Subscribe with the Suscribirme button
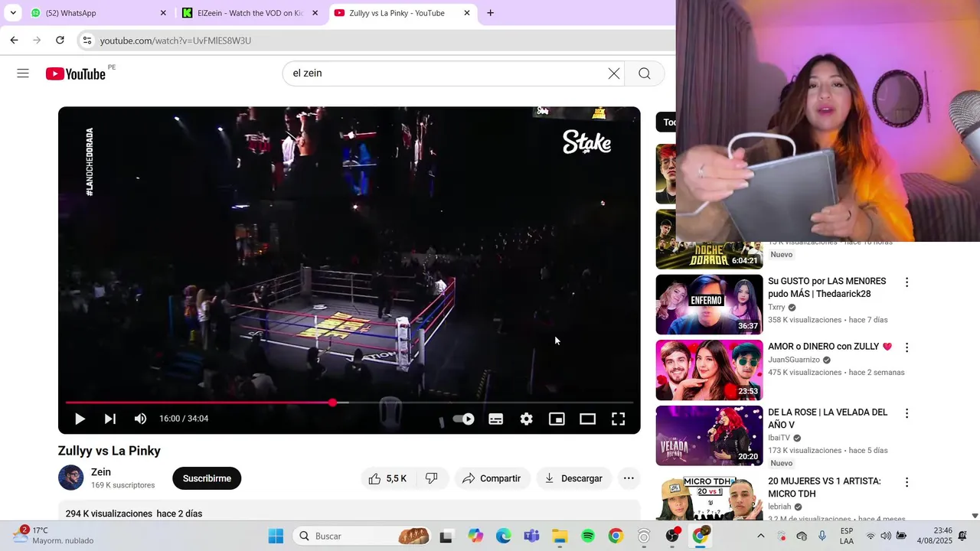980x551 pixels. (x=207, y=478)
